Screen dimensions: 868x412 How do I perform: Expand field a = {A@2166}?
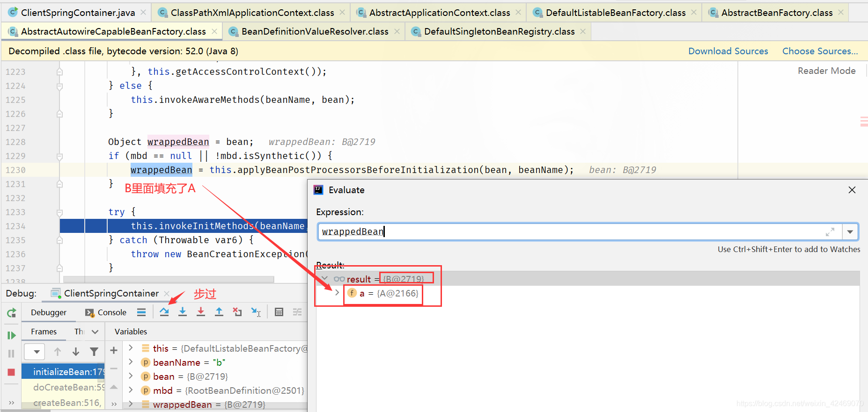pyautogui.click(x=337, y=293)
